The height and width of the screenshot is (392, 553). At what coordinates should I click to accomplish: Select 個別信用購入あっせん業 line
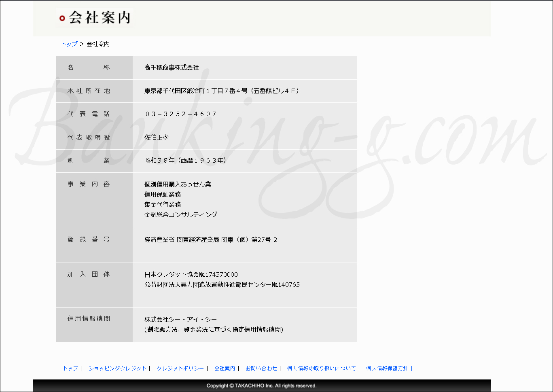tap(178, 184)
